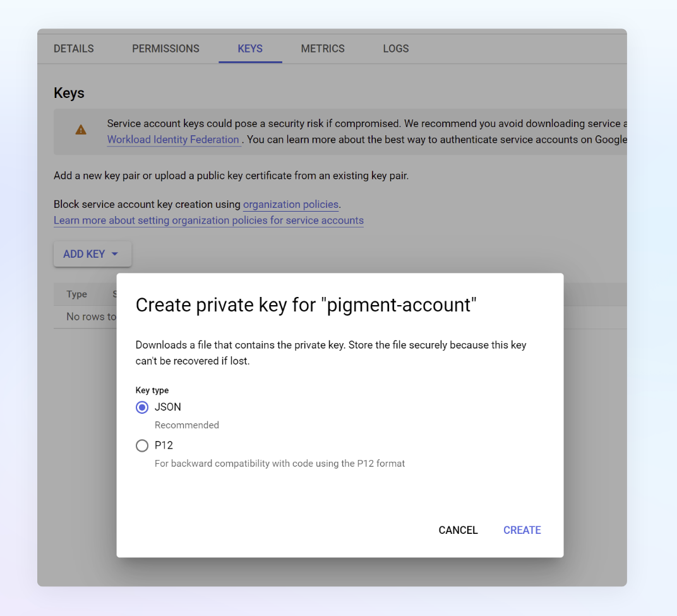The width and height of the screenshot is (677, 616).
Task: Select the KEYS tab
Action: (x=250, y=49)
